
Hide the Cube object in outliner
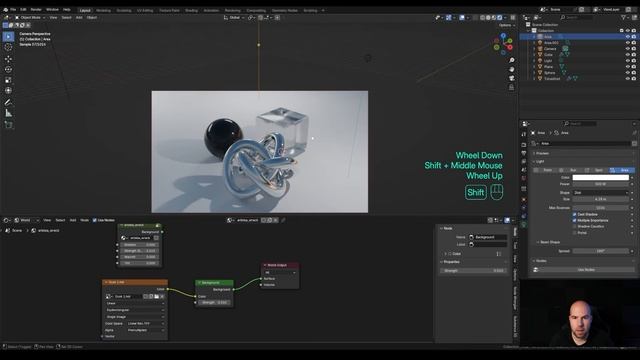(628, 55)
